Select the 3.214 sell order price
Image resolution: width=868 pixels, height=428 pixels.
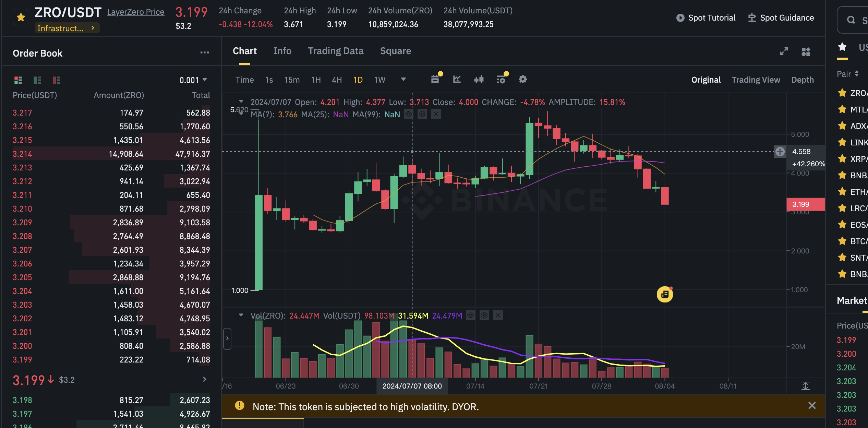click(x=22, y=154)
